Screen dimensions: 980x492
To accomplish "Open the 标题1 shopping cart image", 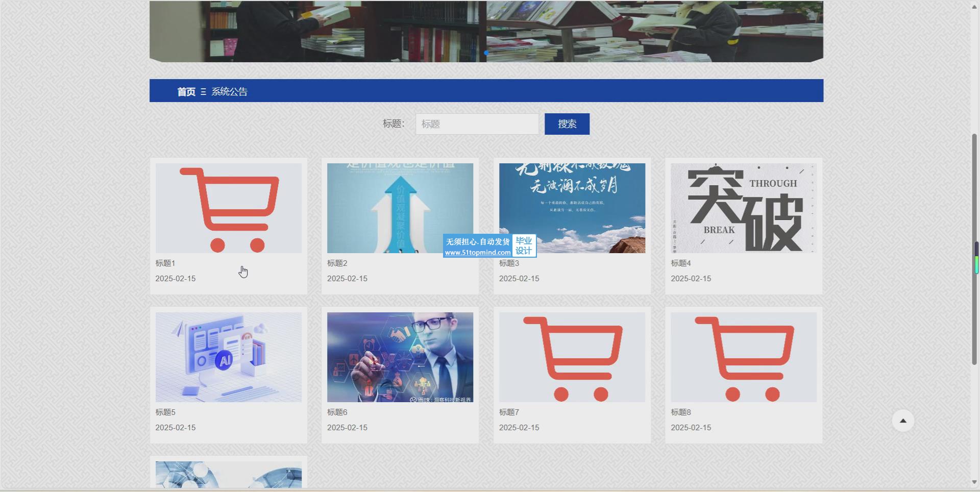I will click(x=228, y=208).
